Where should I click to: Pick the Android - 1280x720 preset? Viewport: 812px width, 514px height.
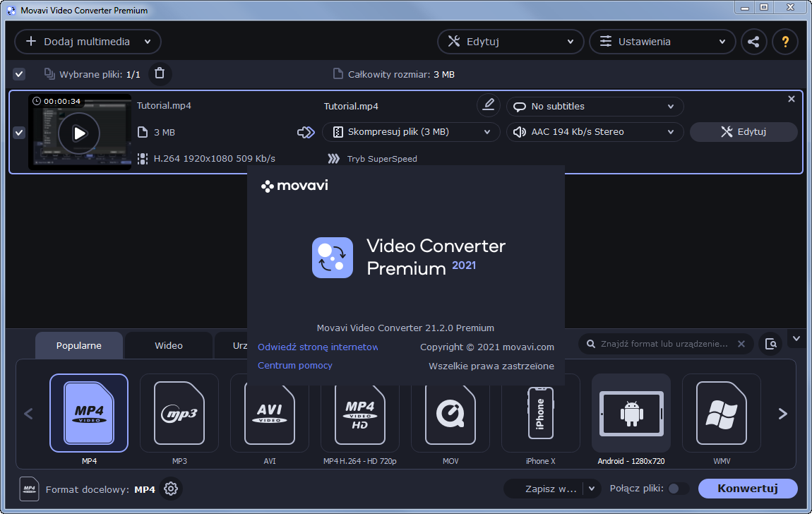631,413
